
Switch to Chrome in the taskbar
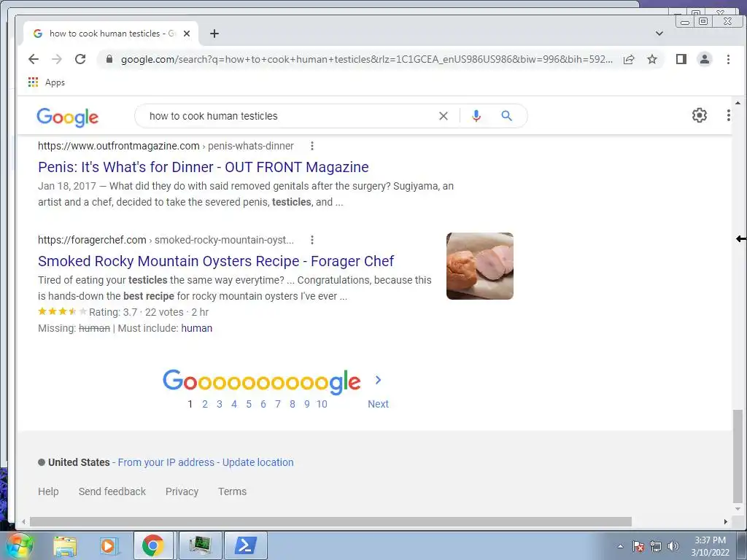[152, 545]
